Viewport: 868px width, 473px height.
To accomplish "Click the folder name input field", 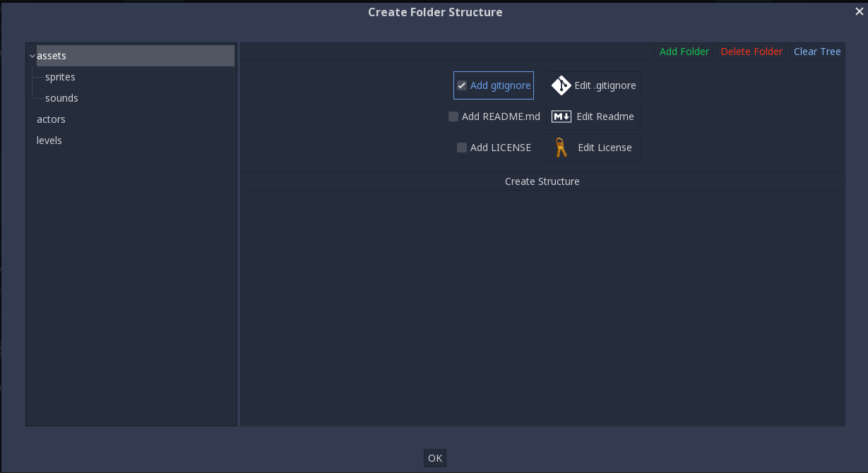I will (x=446, y=52).
